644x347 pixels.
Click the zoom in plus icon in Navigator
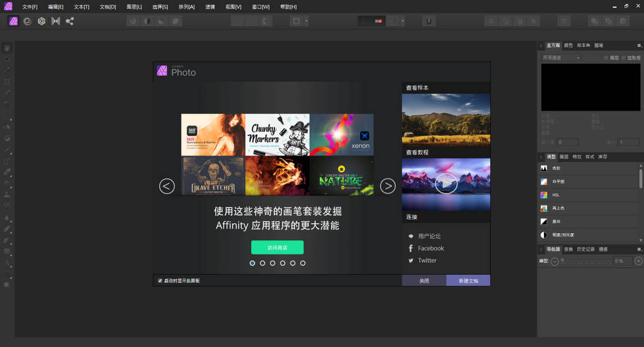(638, 261)
